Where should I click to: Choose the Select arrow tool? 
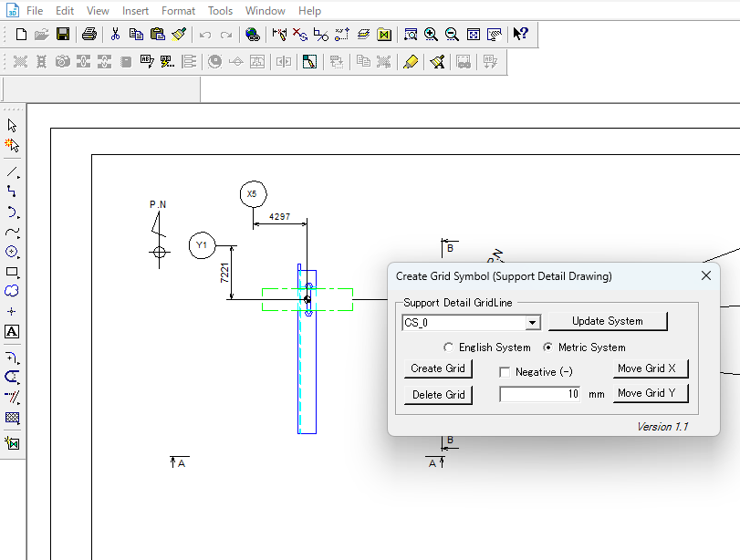tap(12, 126)
